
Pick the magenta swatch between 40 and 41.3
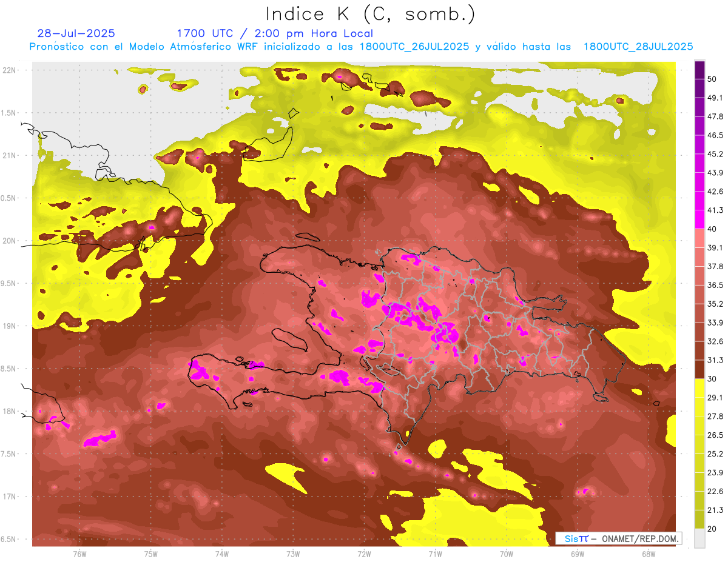pos(699,219)
